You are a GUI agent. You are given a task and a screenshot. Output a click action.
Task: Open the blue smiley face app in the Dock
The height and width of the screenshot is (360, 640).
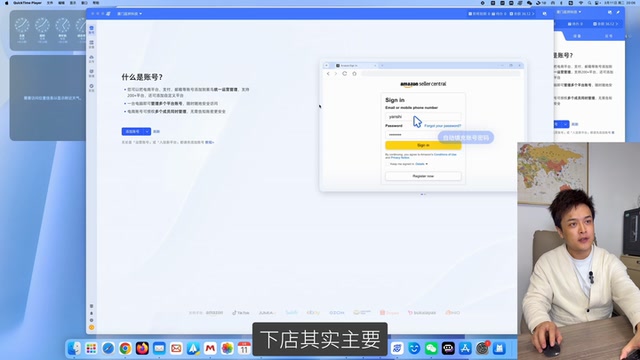pyautogui.click(x=414, y=348)
